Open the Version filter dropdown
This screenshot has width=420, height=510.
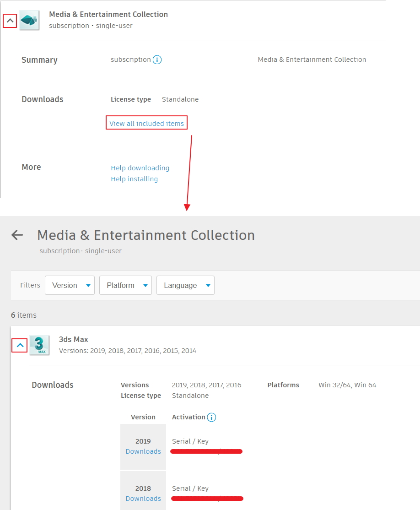point(70,285)
